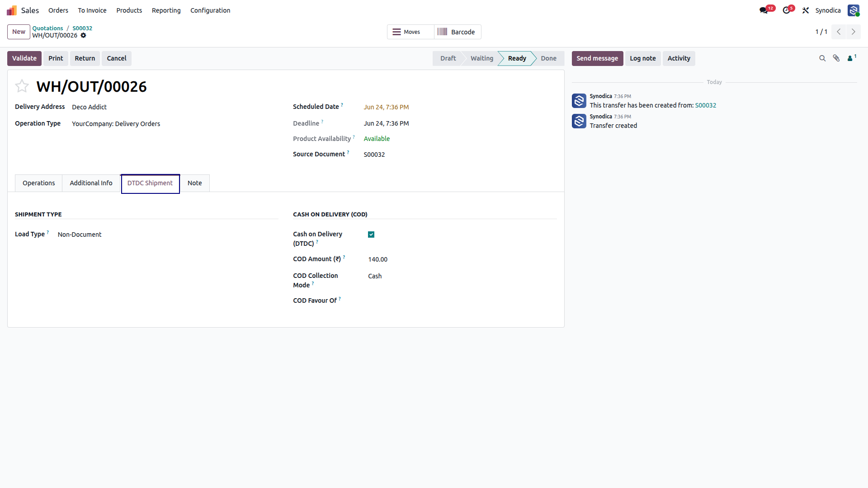This screenshot has width=868, height=488.
Task: Select the Ready status stage
Action: 517,58
